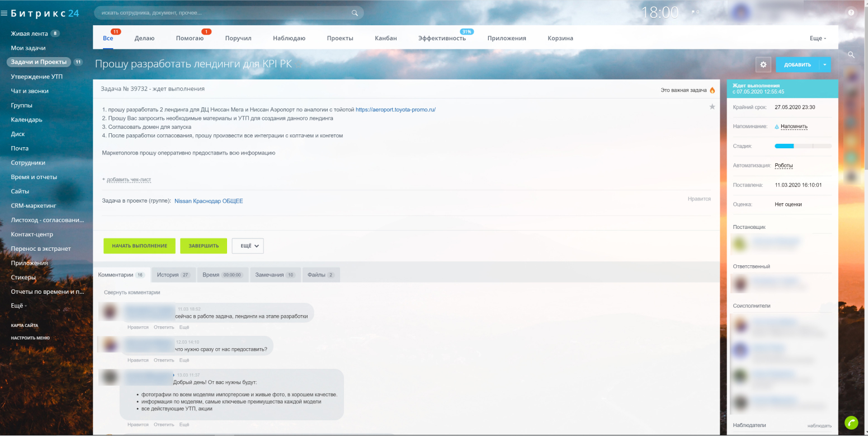The image size is (868, 436).
Task: Click добавить чек-лист link
Action: click(129, 180)
